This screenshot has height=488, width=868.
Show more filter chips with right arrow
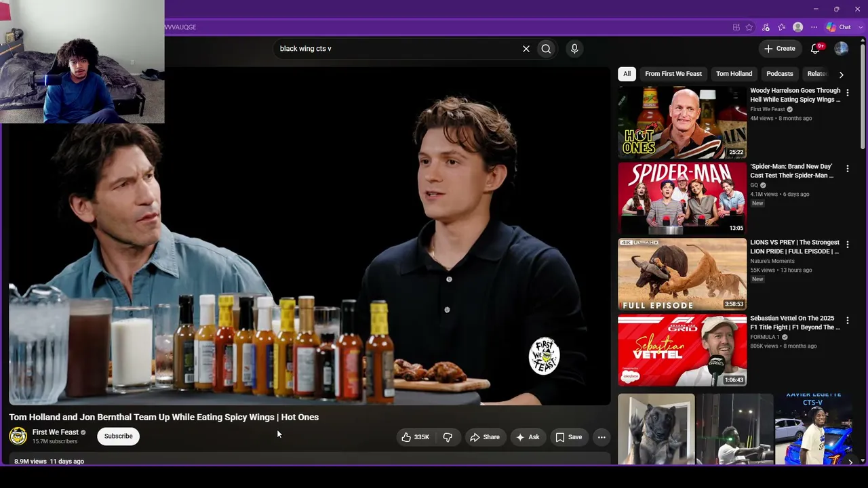[842, 74]
